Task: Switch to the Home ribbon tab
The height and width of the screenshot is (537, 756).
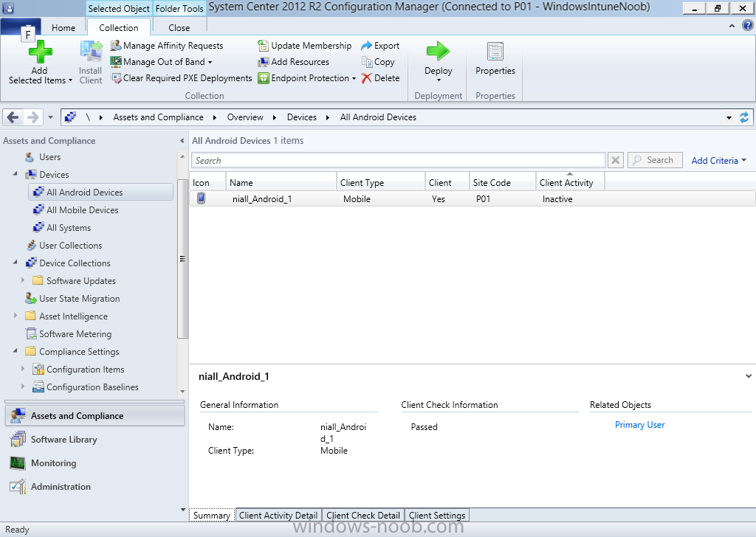Action: [63, 27]
